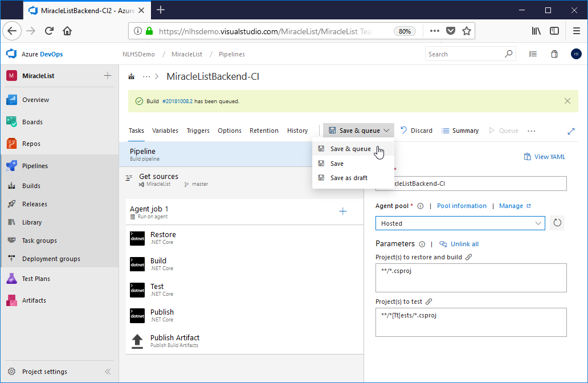Refresh the agent pool list
This screenshot has height=383, width=588.
click(557, 223)
